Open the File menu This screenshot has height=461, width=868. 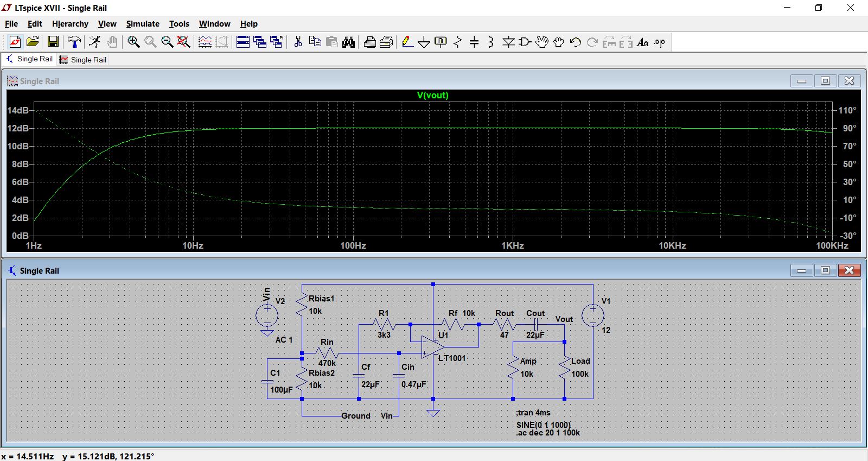pyautogui.click(x=11, y=24)
